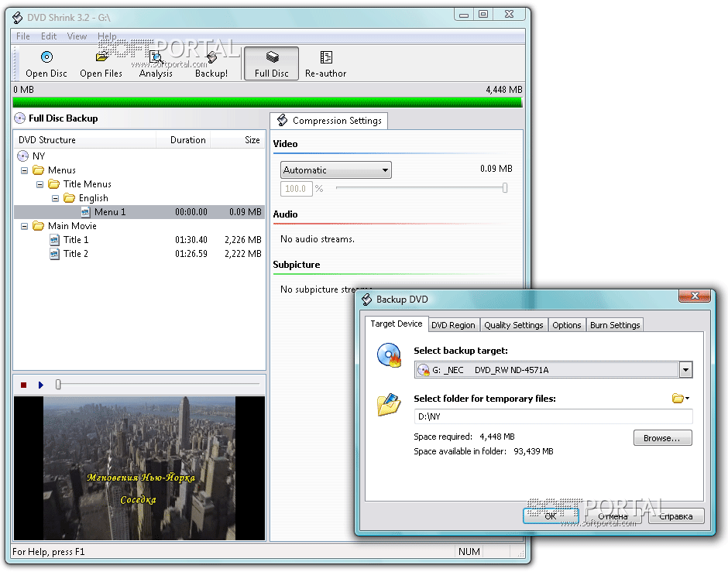Switch to the Quality Settings tab
Screen dimensions: 728x572
tap(513, 325)
